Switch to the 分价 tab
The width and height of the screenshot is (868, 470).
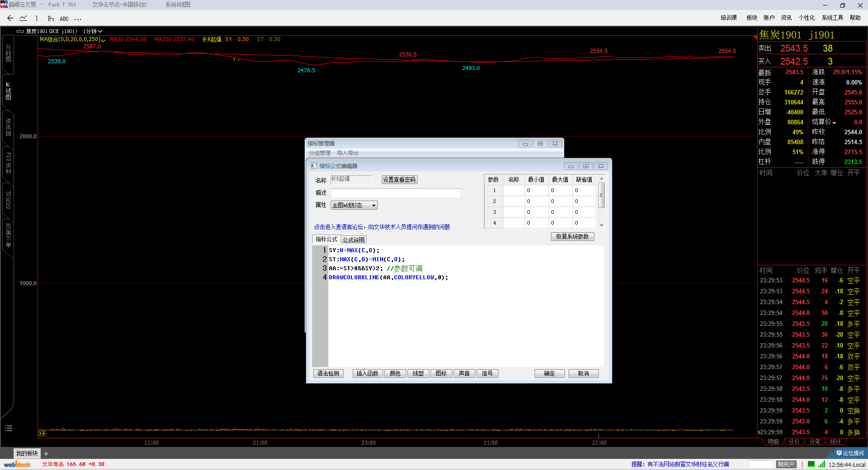pos(794,442)
